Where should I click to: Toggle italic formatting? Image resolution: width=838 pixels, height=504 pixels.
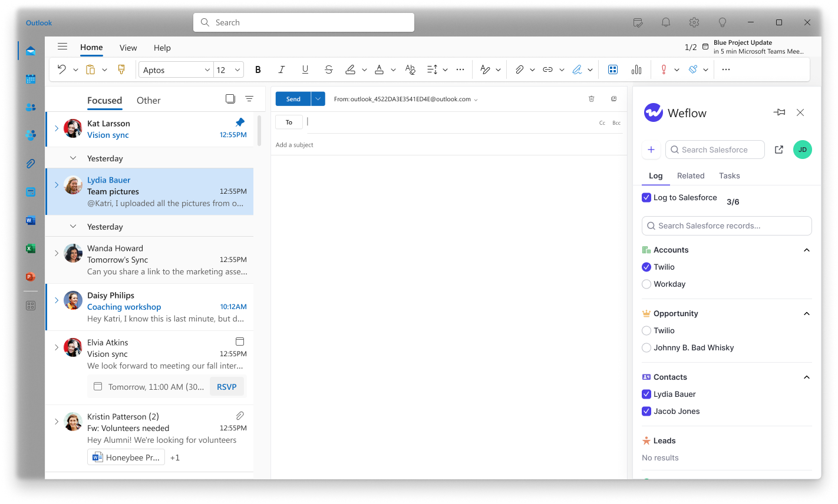(282, 69)
